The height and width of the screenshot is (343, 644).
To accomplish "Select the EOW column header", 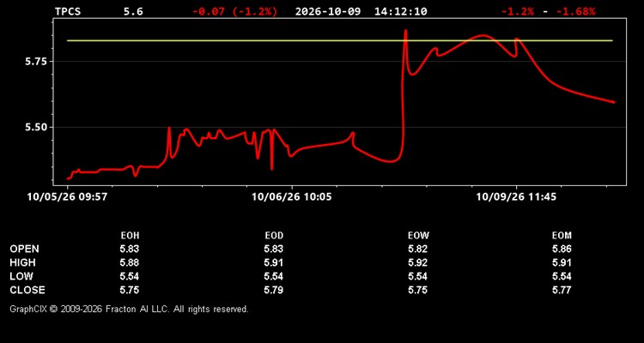I will (418, 236).
